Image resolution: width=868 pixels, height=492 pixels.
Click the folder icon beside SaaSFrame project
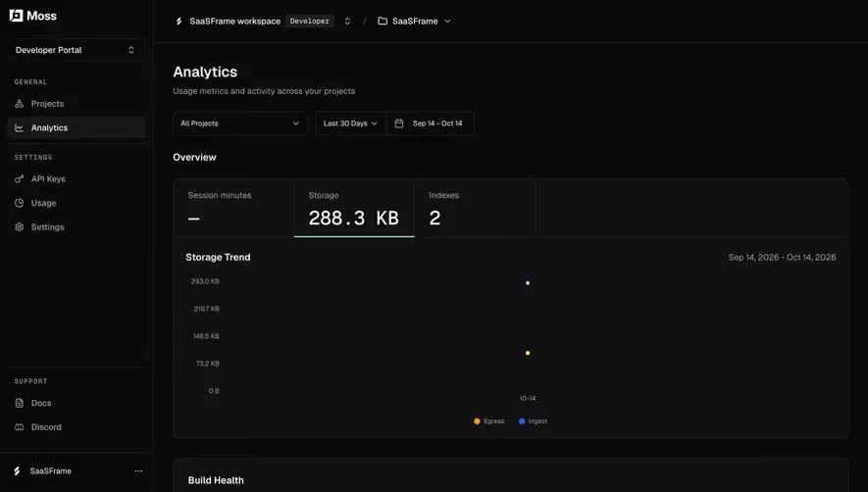point(383,21)
